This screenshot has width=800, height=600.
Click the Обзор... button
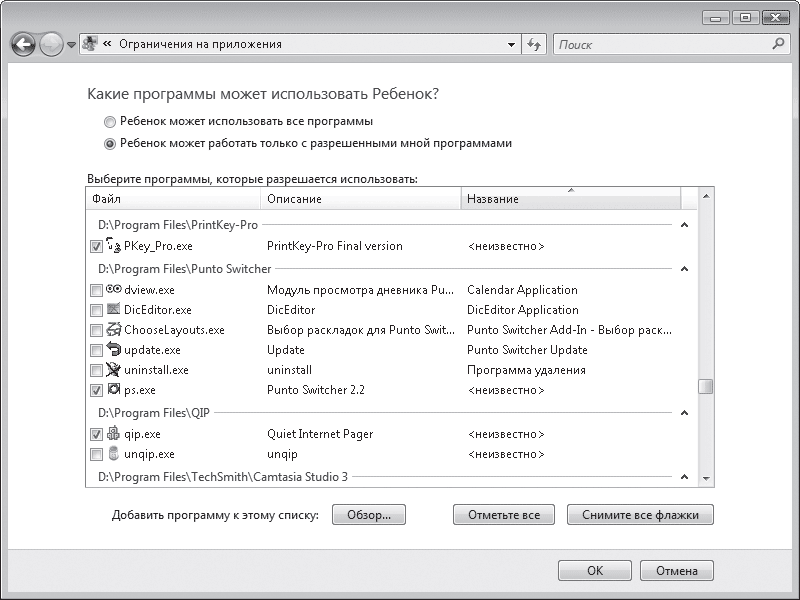coord(368,515)
